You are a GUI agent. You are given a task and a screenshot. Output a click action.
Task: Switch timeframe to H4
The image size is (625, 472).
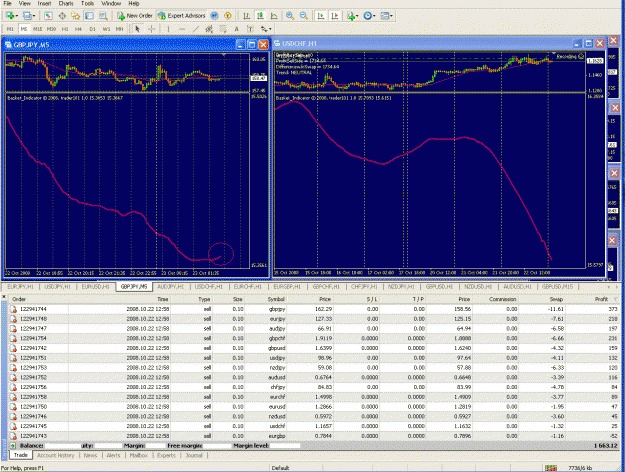click(79, 29)
